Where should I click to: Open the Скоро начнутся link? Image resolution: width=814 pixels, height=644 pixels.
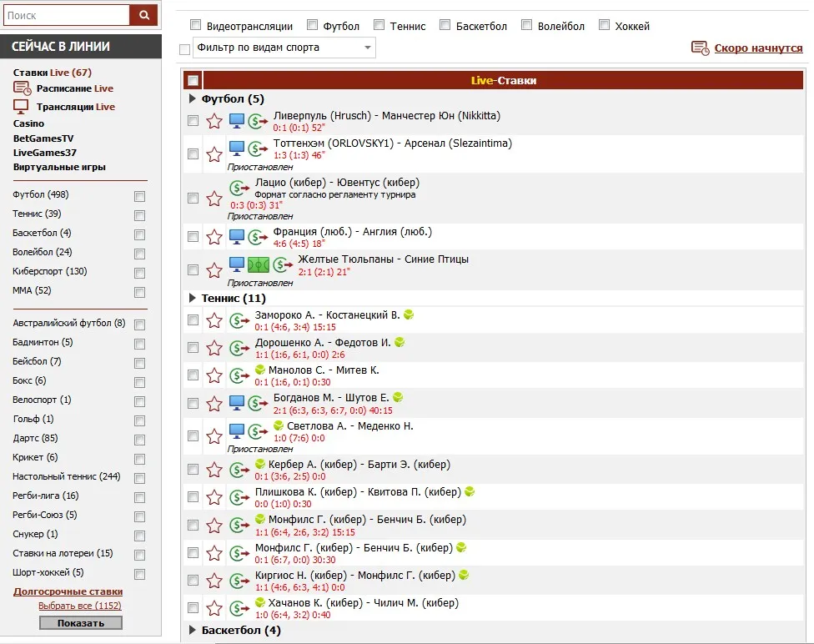(758, 48)
